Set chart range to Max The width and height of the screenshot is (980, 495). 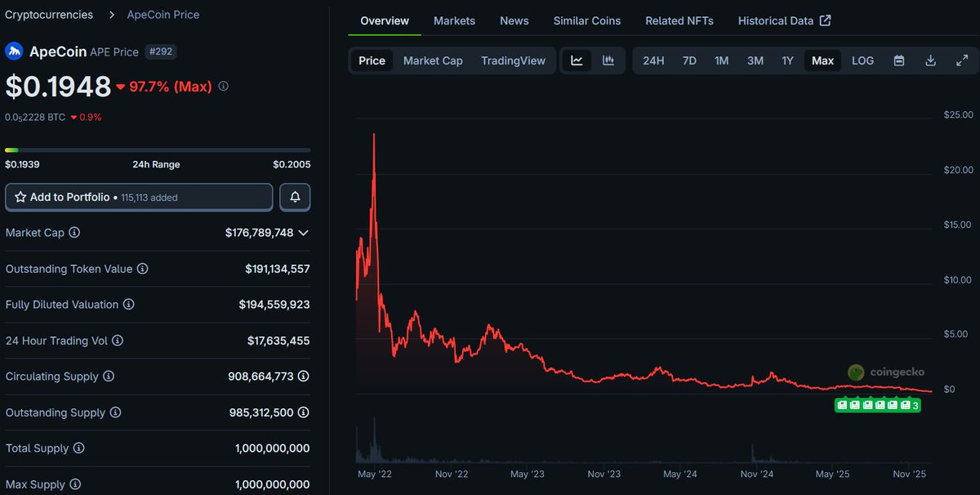click(822, 60)
